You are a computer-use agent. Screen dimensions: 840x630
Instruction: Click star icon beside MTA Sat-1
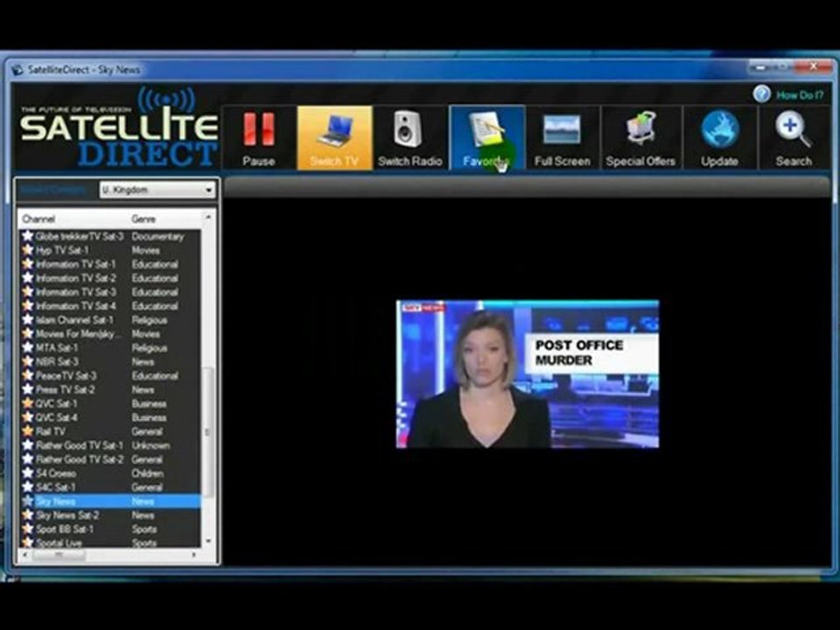coord(27,347)
